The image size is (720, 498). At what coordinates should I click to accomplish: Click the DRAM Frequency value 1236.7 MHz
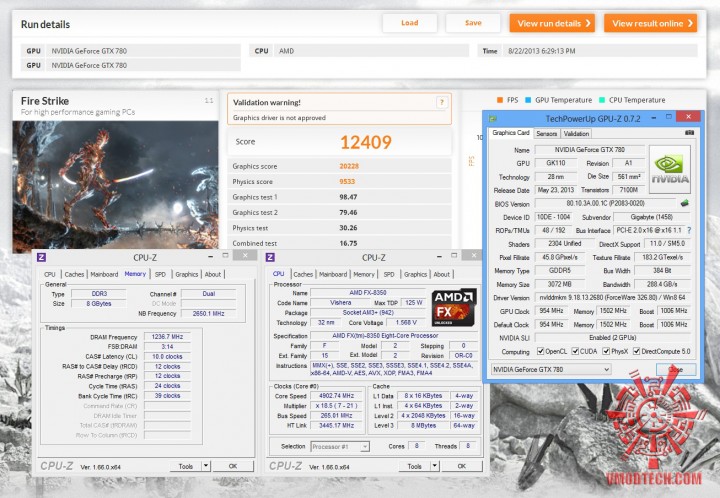pyautogui.click(x=167, y=336)
